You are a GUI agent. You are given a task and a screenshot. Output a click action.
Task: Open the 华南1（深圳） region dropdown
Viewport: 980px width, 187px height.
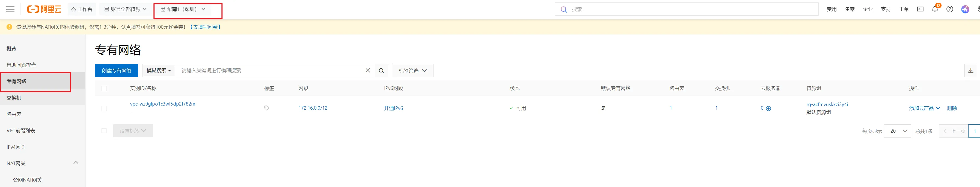(183, 9)
